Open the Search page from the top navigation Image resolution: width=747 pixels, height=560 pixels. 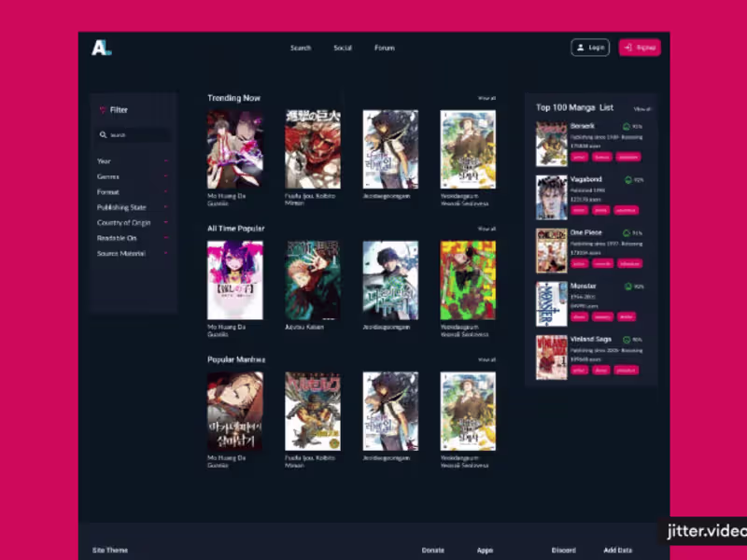[301, 48]
